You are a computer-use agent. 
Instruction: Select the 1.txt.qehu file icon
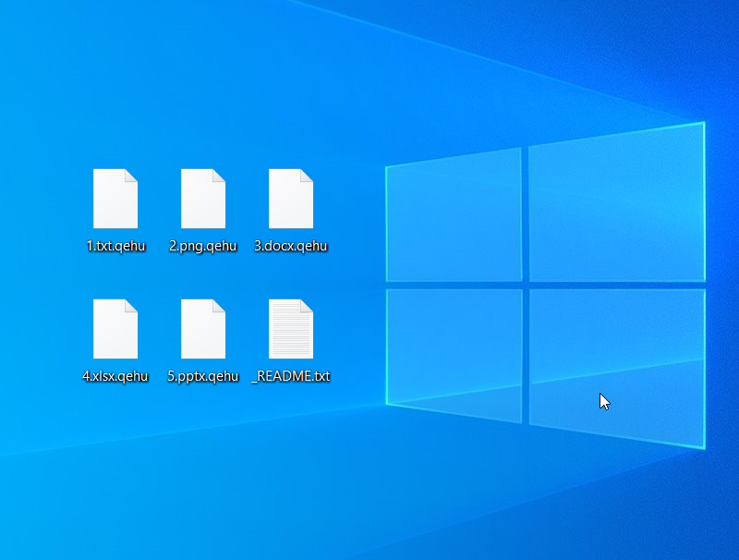pyautogui.click(x=115, y=199)
